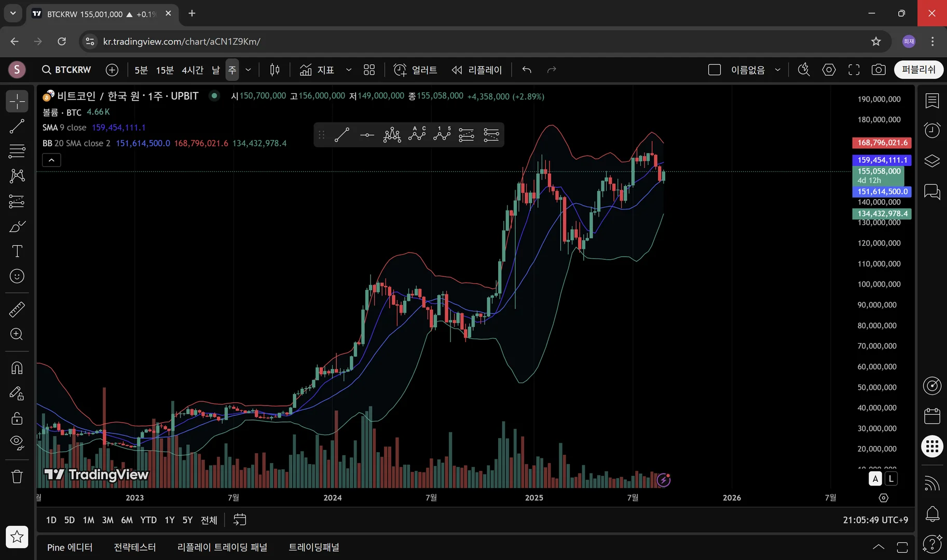Set the range to YTD
947x560 pixels.
[x=148, y=520]
